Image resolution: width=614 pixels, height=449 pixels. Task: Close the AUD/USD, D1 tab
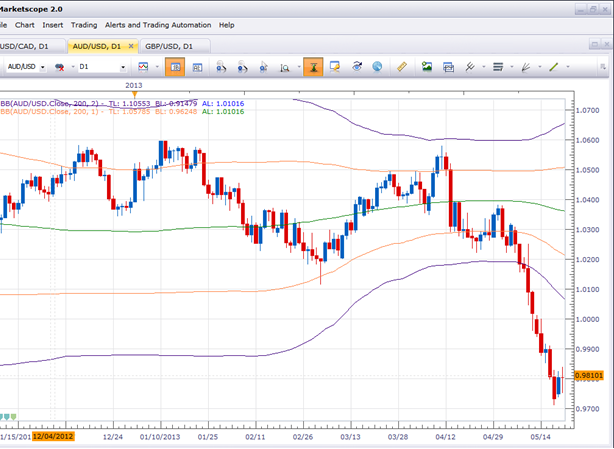point(131,46)
